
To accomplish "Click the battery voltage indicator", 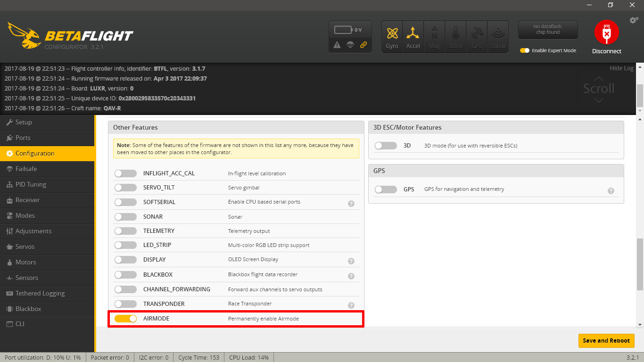I will (x=348, y=30).
